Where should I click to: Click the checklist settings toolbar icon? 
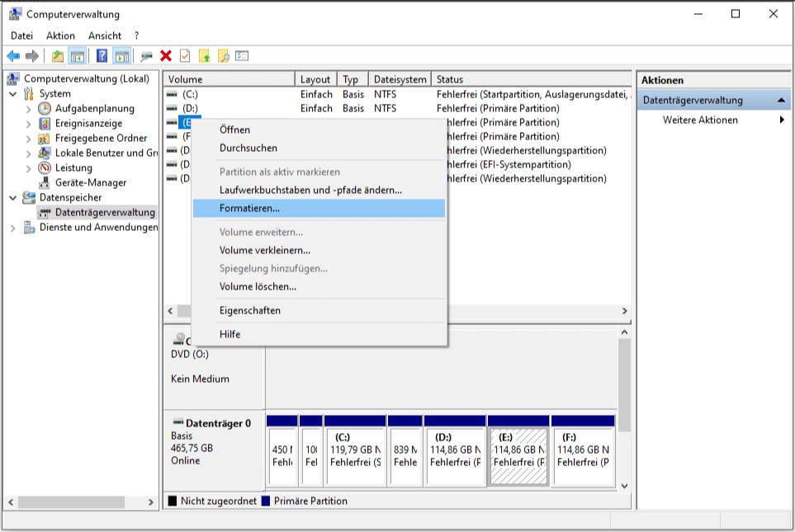[x=242, y=56]
